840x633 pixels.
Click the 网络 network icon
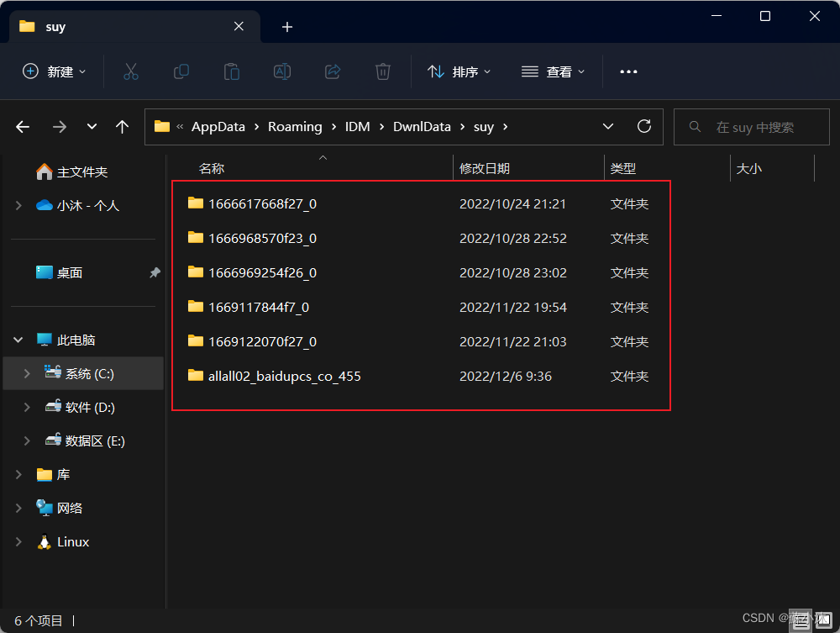point(44,508)
